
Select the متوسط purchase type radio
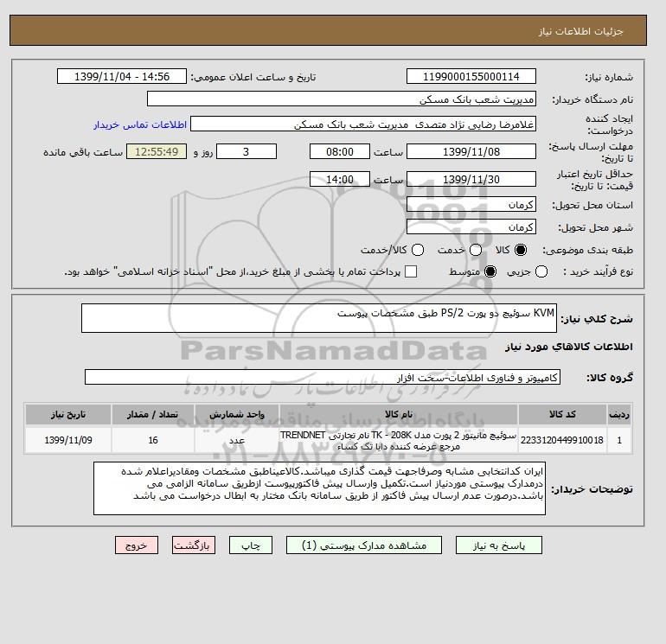(x=490, y=271)
